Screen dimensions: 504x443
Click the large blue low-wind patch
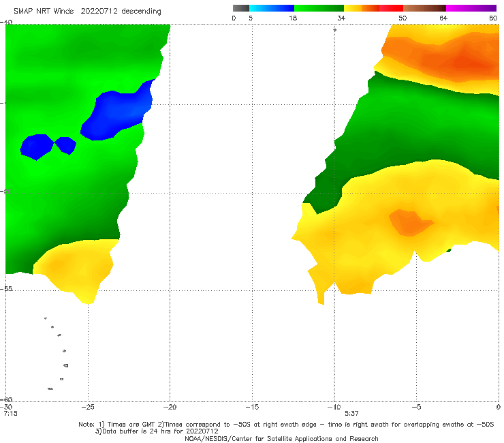[x=117, y=111]
